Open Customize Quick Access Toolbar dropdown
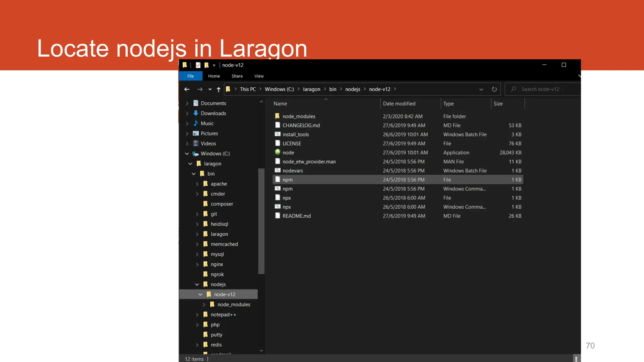The image size is (644, 362). pyautogui.click(x=214, y=65)
